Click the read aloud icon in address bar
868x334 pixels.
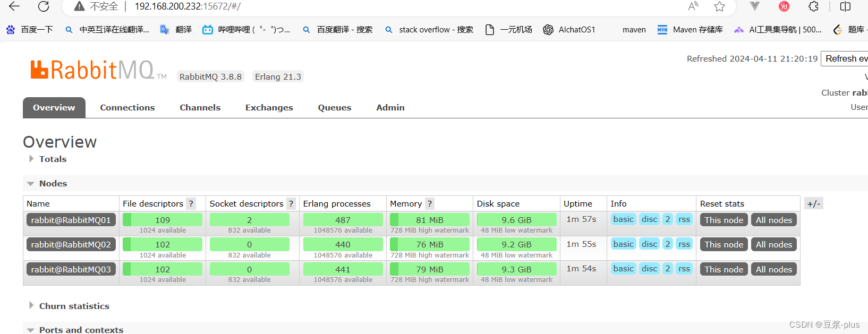coord(693,6)
